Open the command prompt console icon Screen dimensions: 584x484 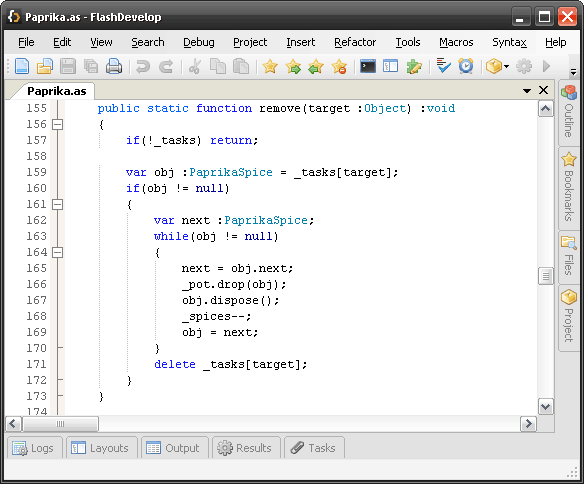[x=368, y=67]
